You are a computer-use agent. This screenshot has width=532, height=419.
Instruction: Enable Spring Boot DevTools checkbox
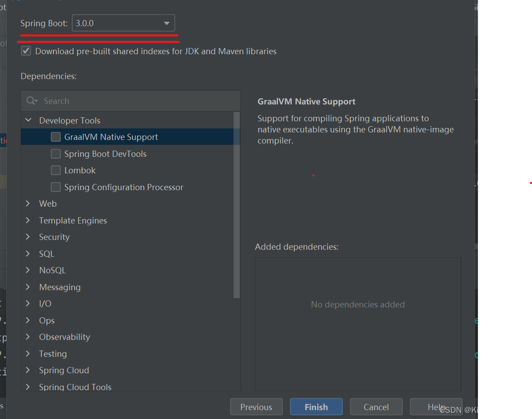pyautogui.click(x=56, y=154)
